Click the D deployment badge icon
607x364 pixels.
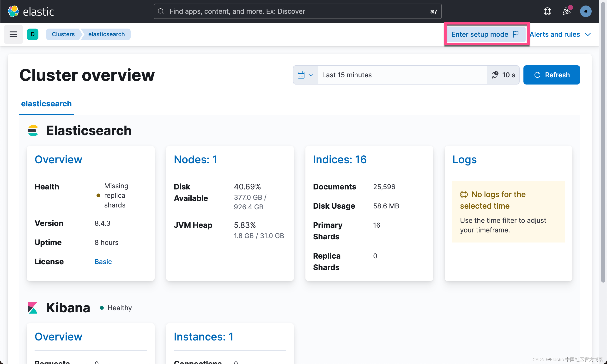pos(33,34)
